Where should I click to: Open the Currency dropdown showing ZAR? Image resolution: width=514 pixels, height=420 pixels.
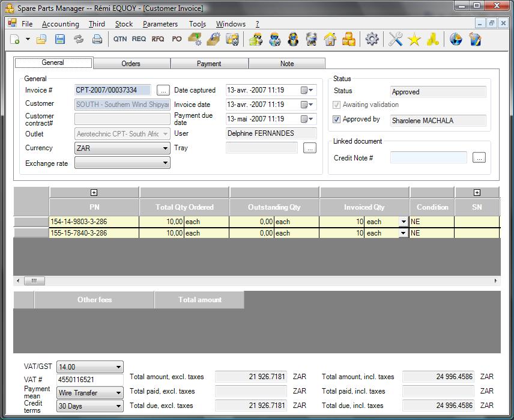pyautogui.click(x=122, y=148)
